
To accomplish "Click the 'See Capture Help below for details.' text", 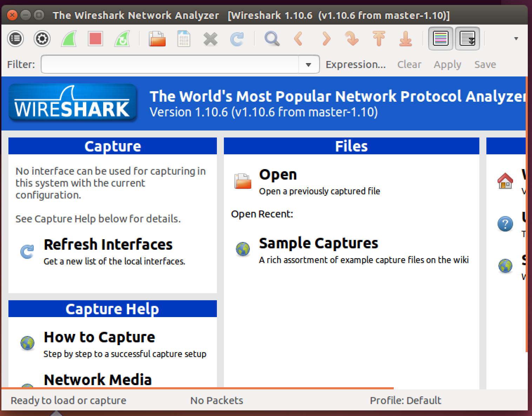I will (98, 219).
